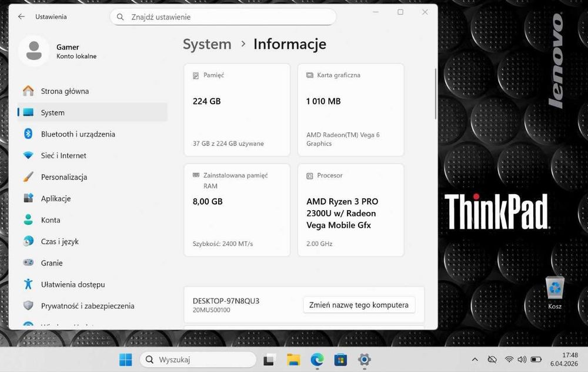Viewport: 588px width, 372px height.
Task: Click the accessibility figure icon
Action: [28, 284]
